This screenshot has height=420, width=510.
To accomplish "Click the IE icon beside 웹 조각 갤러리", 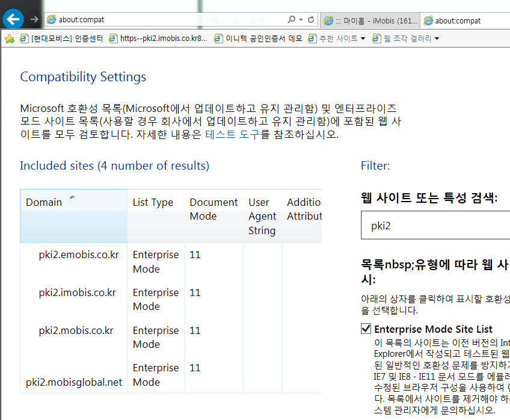I will [376, 39].
